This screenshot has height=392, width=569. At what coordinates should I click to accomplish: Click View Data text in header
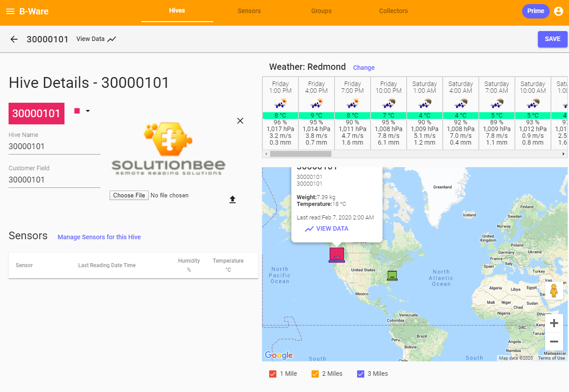90,39
